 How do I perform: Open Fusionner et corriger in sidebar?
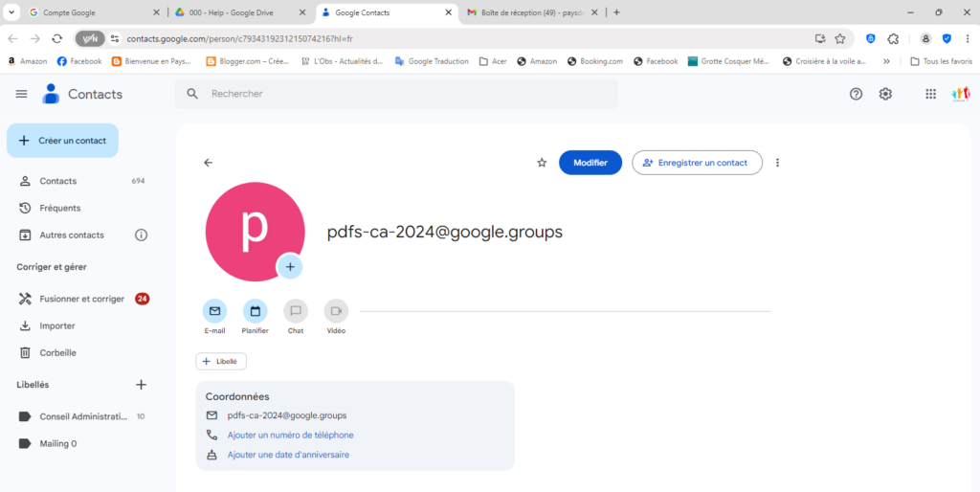point(81,299)
